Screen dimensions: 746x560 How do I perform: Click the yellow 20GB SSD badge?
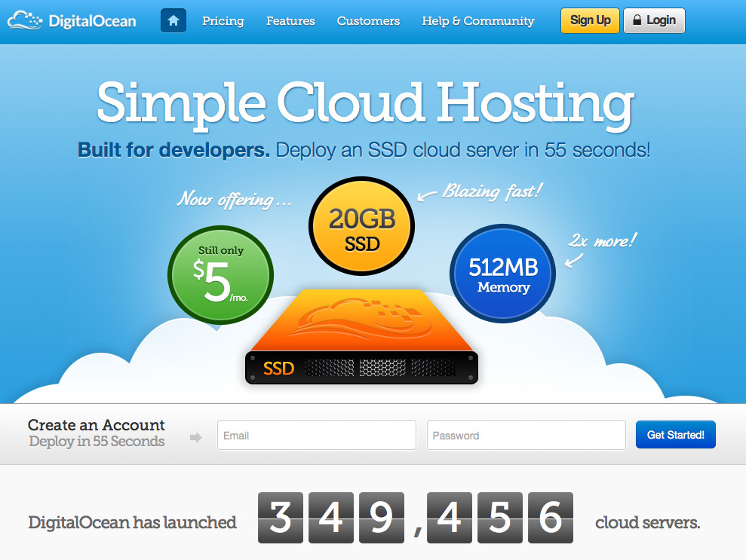click(361, 226)
